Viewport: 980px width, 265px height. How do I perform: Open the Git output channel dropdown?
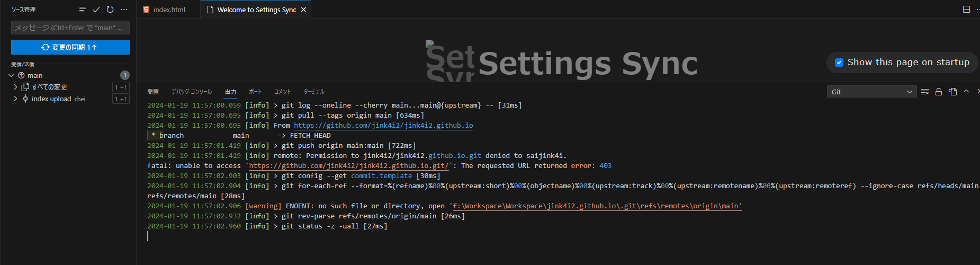point(871,92)
